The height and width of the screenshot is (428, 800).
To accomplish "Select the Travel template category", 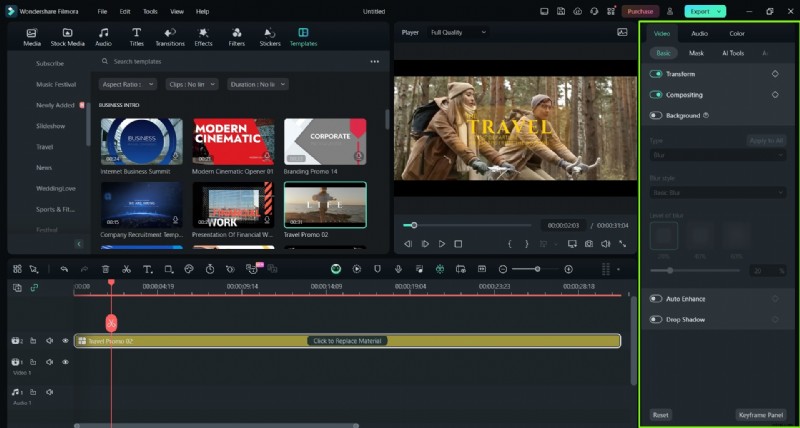I will pos(44,147).
